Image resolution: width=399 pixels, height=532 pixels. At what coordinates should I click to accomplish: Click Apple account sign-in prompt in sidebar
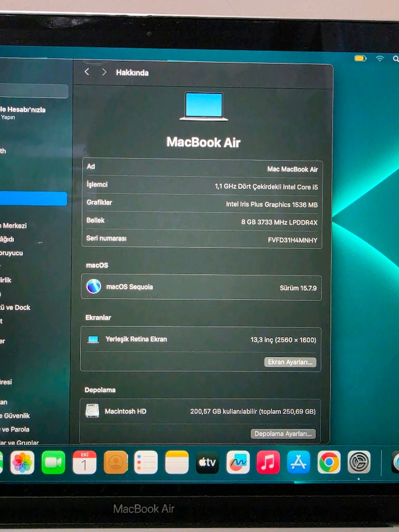pyautogui.click(x=23, y=113)
